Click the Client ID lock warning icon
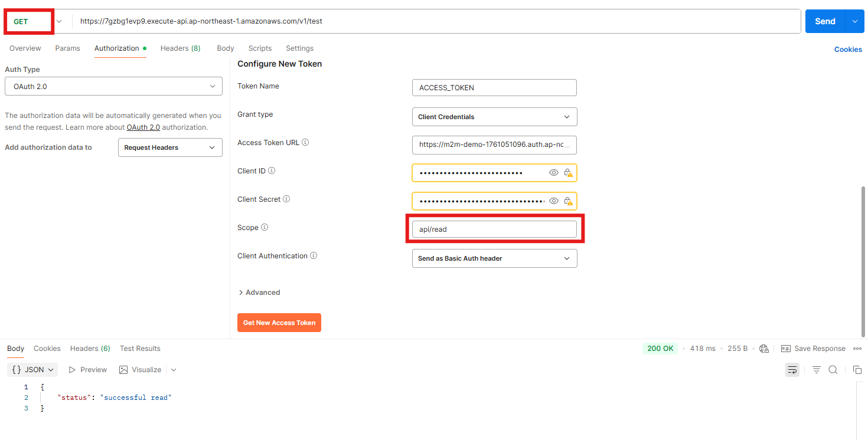 pos(567,173)
